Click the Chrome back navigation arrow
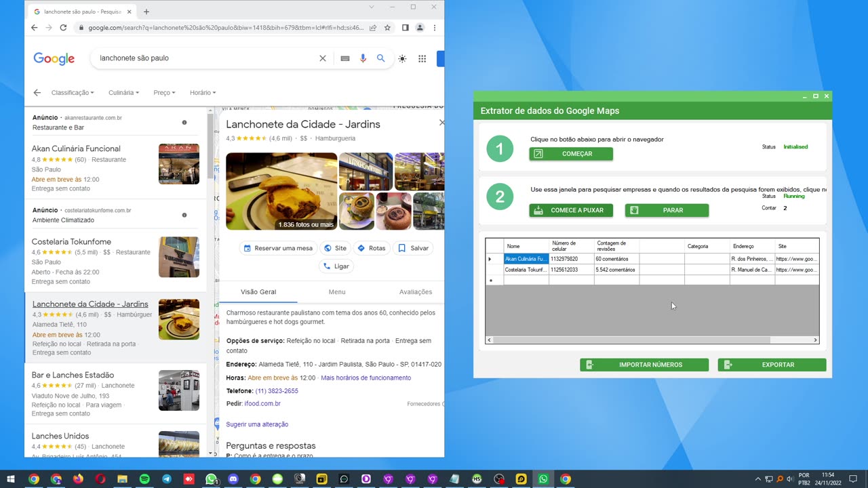This screenshot has width=868, height=488. click(35, 28)
